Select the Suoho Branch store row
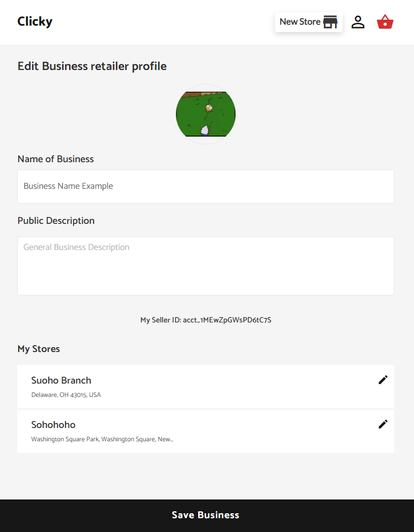The width and height of the screenshot is (414, 532). (x=206, y=387)
